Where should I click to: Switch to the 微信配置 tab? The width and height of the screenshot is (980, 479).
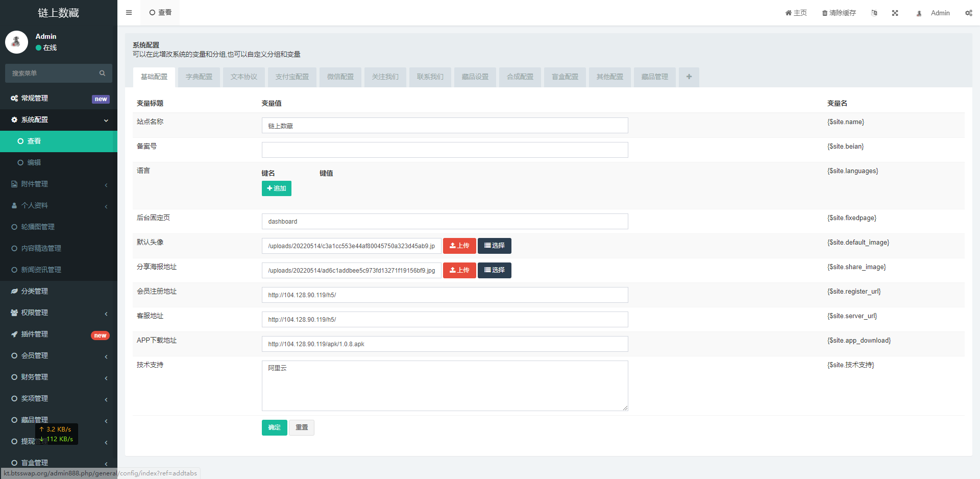tap(340, 77)
